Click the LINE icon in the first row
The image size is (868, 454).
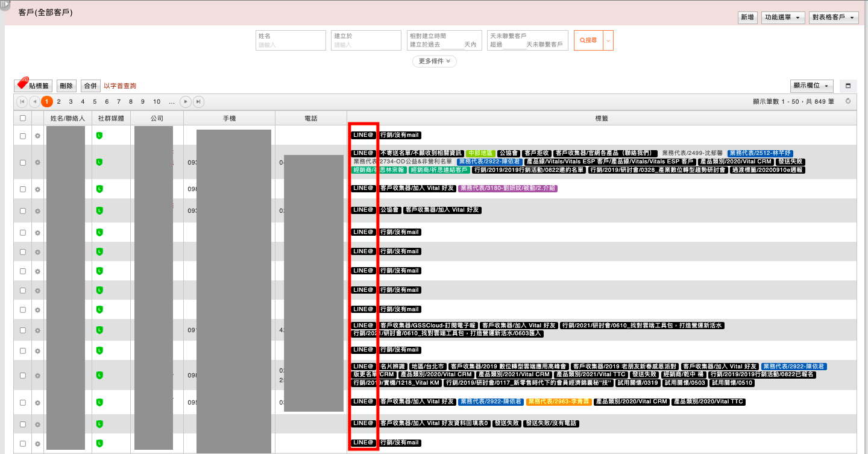[99, 136]
